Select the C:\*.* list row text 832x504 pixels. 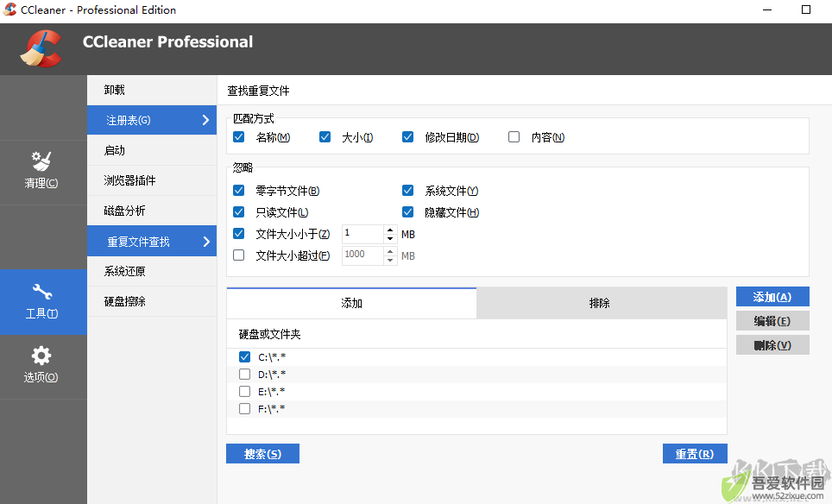point(272,357)
